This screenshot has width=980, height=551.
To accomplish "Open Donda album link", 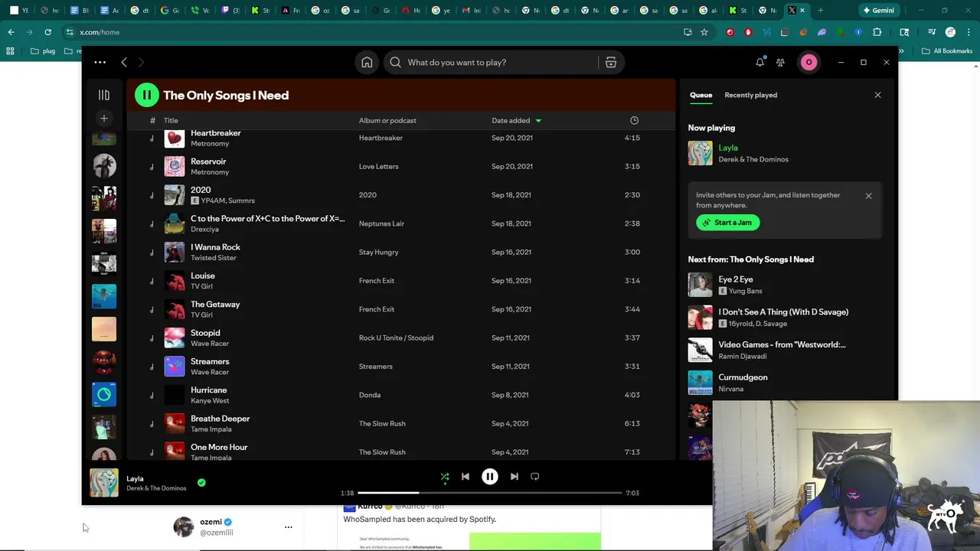I will [x=369, y=395].
